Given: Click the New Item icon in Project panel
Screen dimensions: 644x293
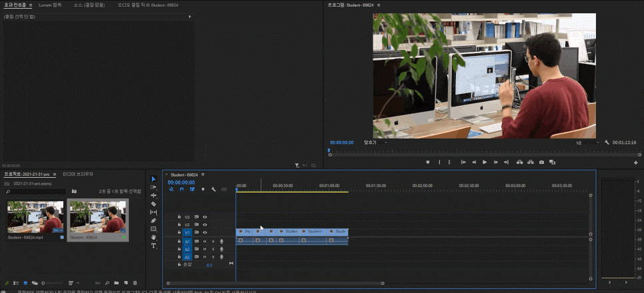Looking at the screenshot, I should [x=126, y=283].
